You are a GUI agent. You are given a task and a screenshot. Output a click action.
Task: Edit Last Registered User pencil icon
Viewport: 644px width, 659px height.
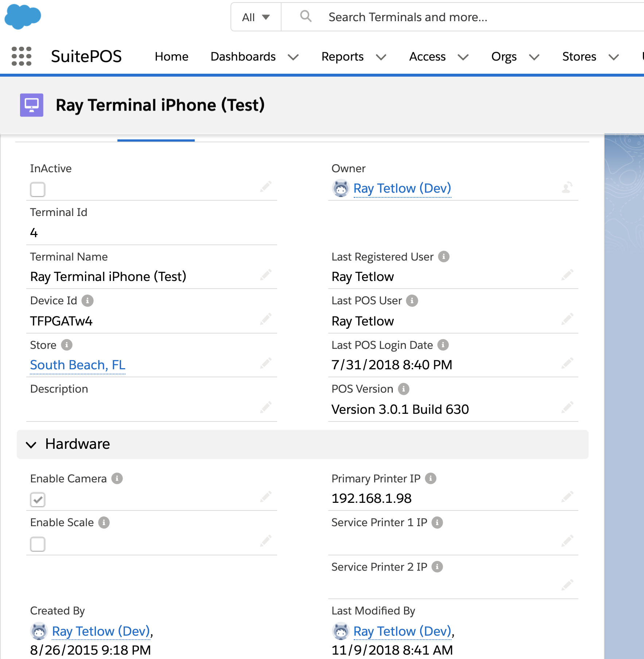pyautogui.click(x=567, y=275)
